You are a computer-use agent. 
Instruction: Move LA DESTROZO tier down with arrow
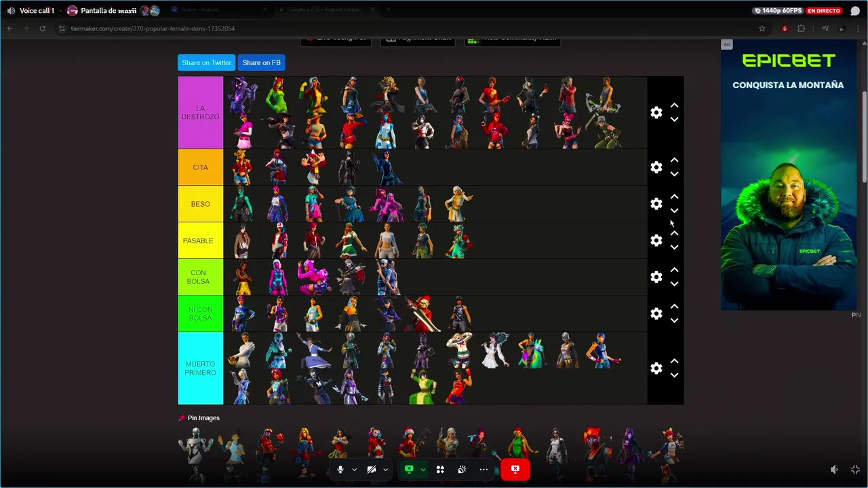pos(674,119)
